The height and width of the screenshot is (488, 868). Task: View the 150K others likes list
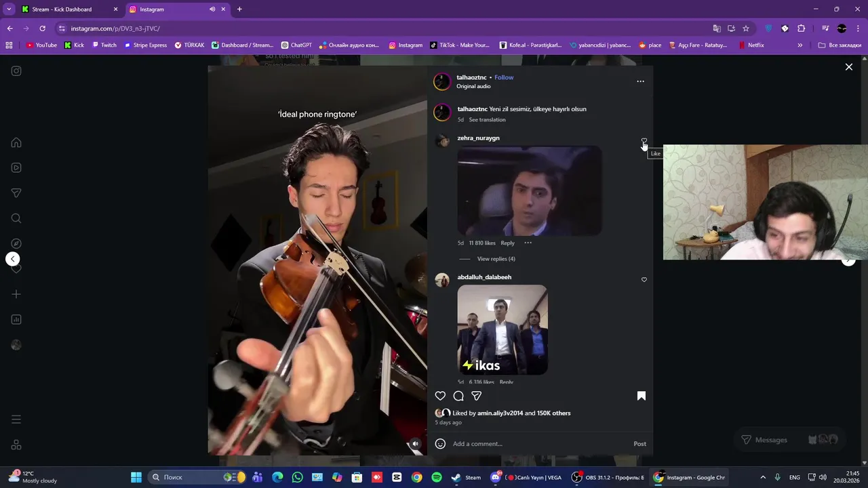[554, 413]
